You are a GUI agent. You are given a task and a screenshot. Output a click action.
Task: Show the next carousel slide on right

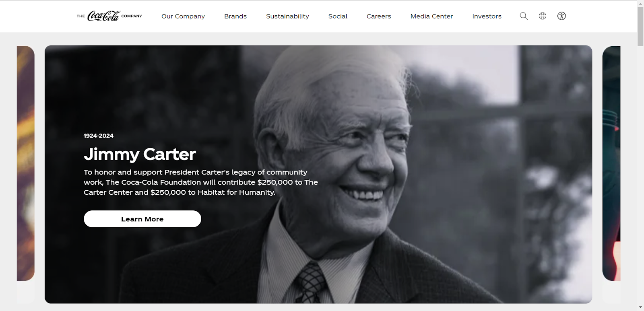[x=611, y=163]
